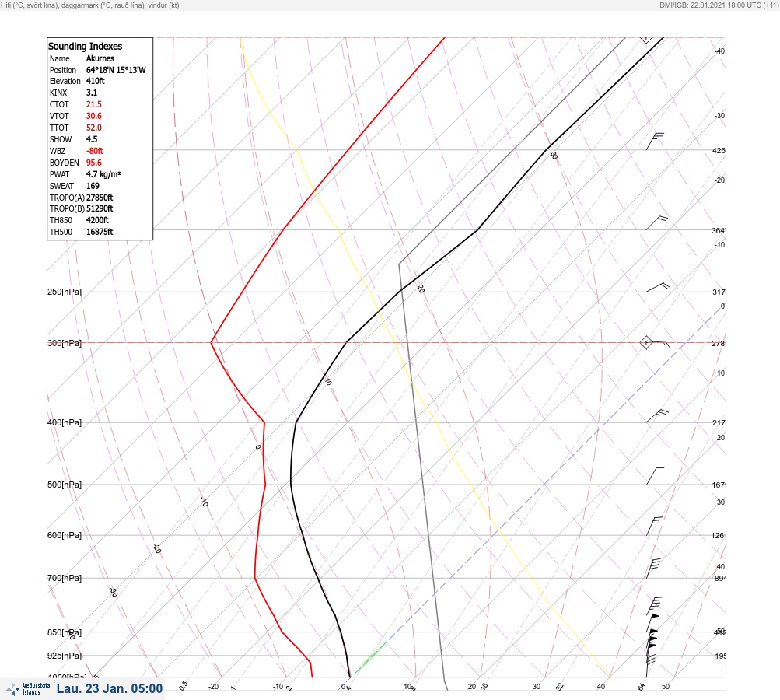Click the wind barb at 500 hPa level
Viewport: 780px width, 700px height.
pyautogui.click(x=655, y=476)
